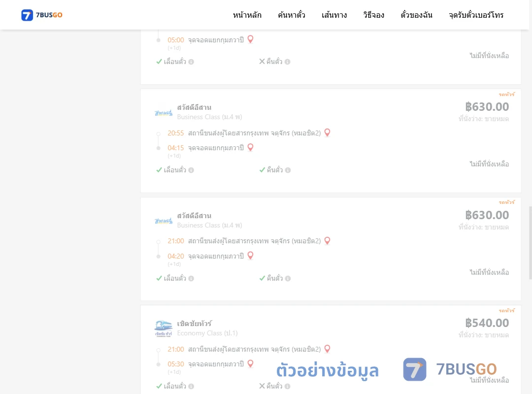Click info icon beside คืนตั๋ว on เชิดชัยทัวร์ trip
Viewport: 532px width, 394px height.
(287, 386)
